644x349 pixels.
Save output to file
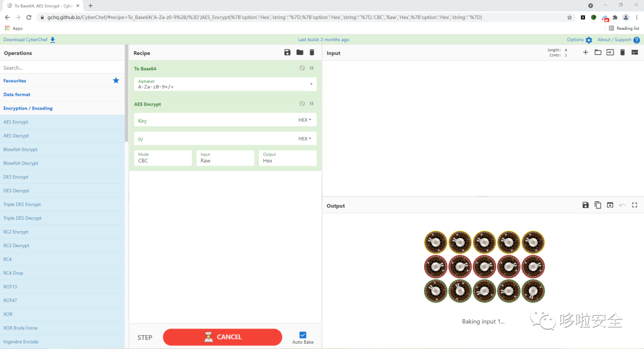click(586, 205)
